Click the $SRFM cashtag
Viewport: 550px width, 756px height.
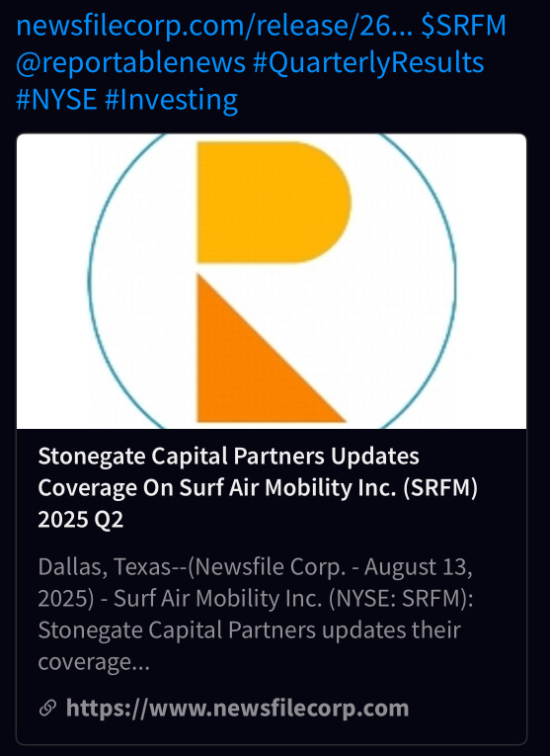(x=463, y=26)
